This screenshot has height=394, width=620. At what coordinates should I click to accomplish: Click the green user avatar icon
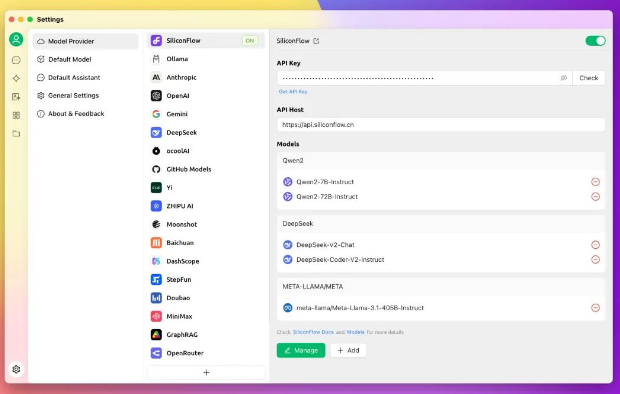tap(16, 40)
